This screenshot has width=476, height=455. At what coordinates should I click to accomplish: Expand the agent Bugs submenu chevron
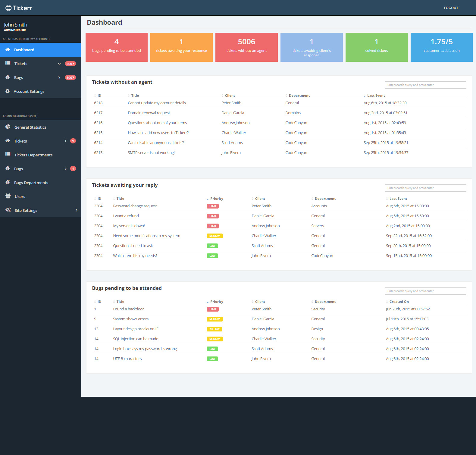[59, 77]
